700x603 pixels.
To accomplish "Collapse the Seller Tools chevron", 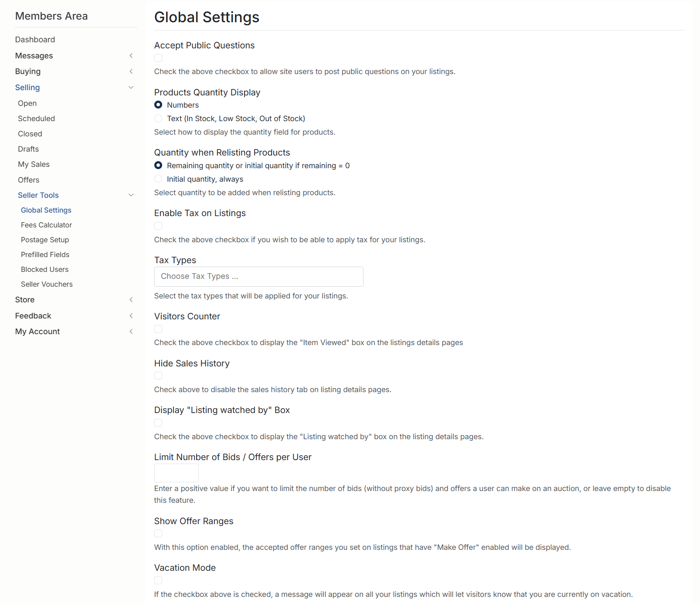I will [131, 195].
